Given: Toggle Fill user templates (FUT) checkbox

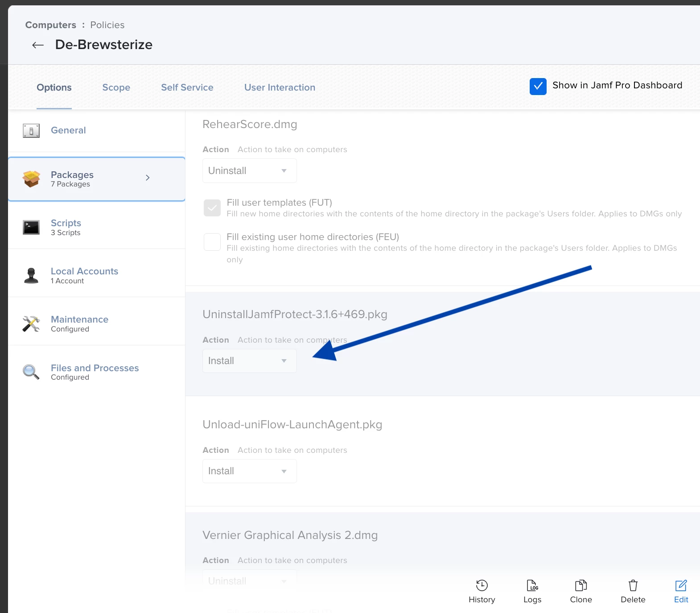Looking at the screenshot, I should click(x=212, y=208).
